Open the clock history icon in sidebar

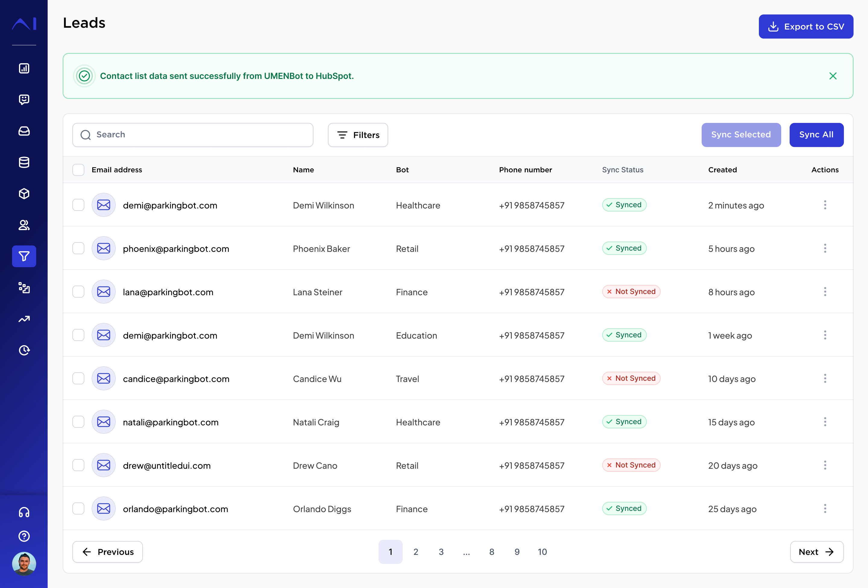tap(24, 350)
